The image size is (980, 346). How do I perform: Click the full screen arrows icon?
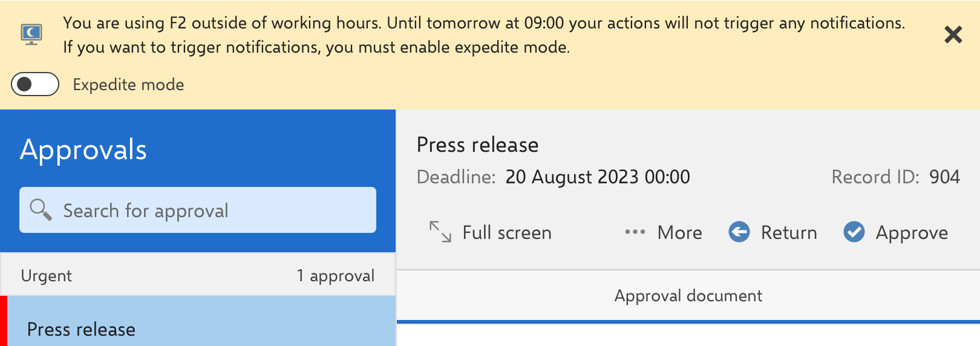click(440, 232)
